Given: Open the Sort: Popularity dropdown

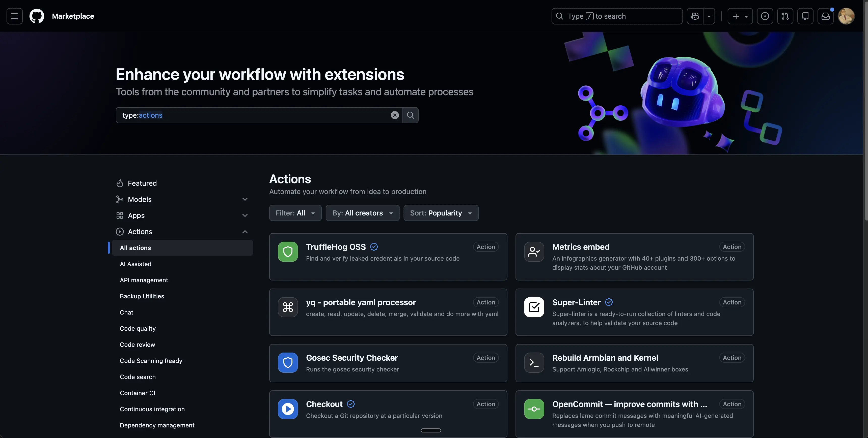Looking at the screenshot, I should point(440,213).
